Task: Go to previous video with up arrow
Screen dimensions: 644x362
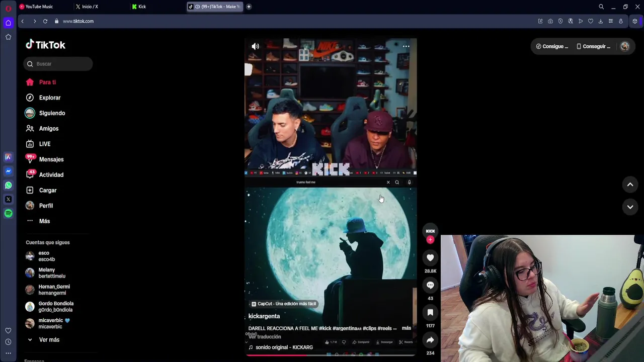Action: (630, 185)
